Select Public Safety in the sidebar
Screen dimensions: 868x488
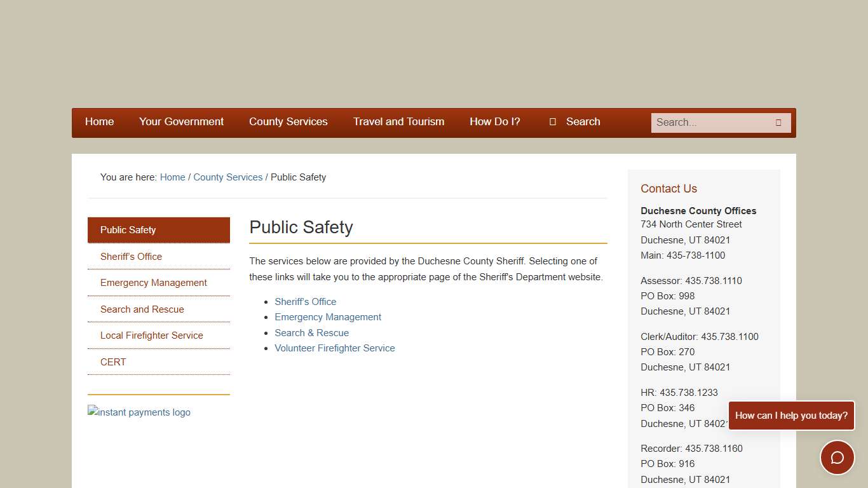[128, 230]
